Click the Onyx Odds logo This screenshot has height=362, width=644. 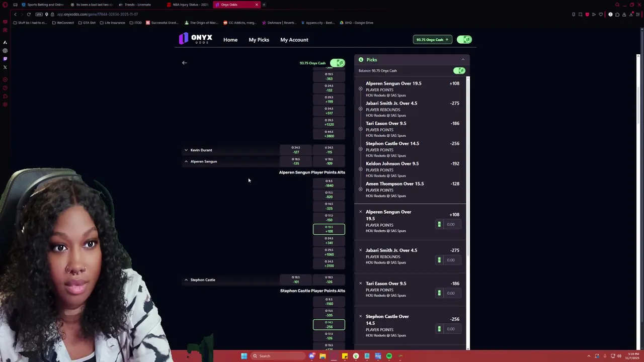[x=196, y=39]
